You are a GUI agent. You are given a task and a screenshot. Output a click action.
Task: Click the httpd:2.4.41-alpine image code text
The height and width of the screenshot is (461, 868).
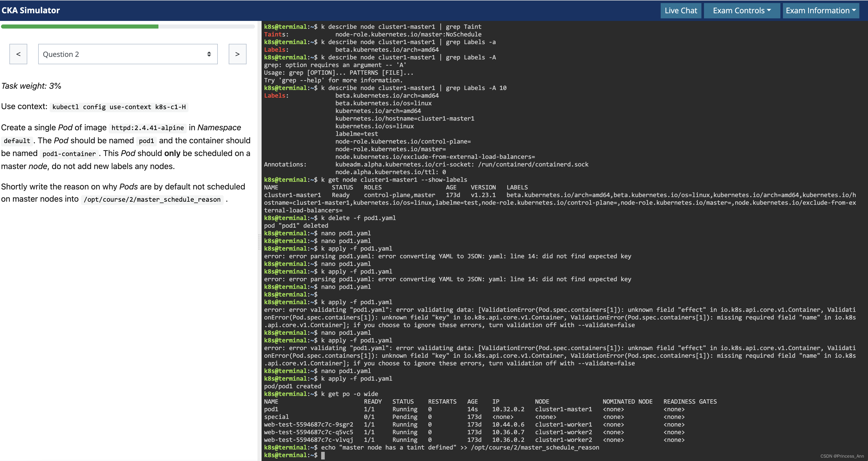point(147,128)
